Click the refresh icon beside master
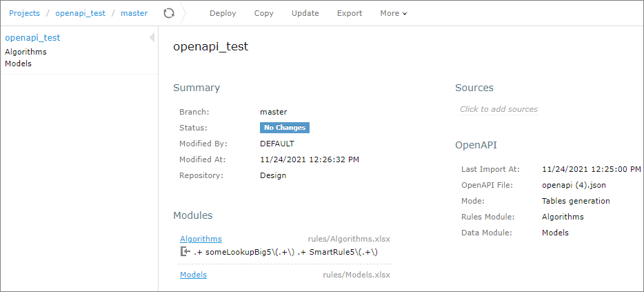 tap(169, 13)
